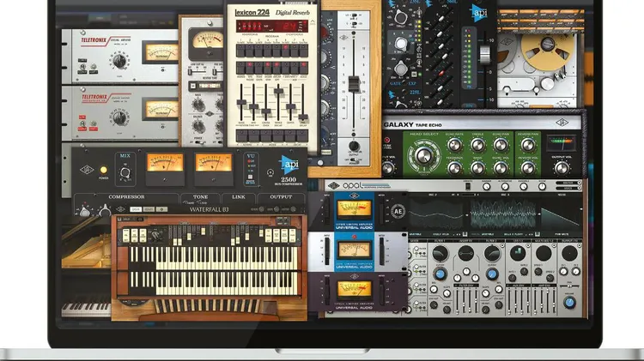Viewport: 644px width, 361px height.
Task: Select the API 2500 Output section label
Action: 281,197
